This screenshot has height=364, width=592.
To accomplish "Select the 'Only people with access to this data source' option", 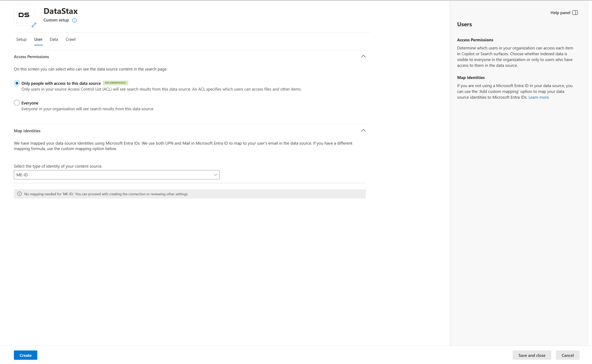I will [x=17, y=83].
